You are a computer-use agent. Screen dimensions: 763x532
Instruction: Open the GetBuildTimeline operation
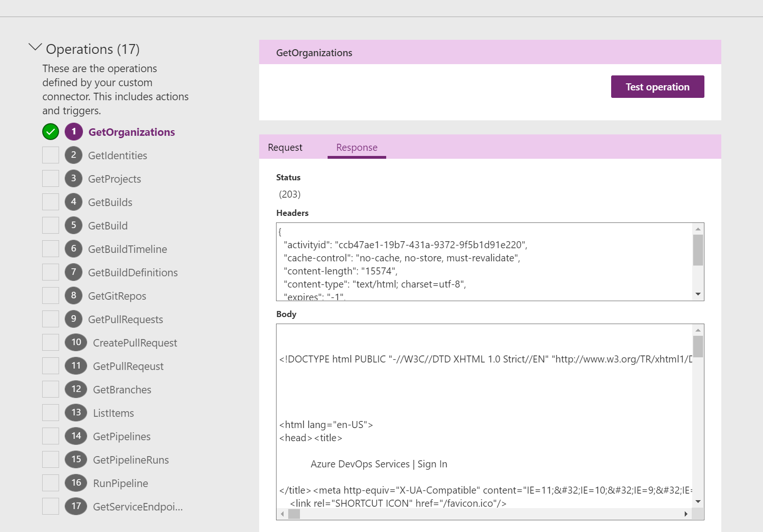tap(74, 249)
